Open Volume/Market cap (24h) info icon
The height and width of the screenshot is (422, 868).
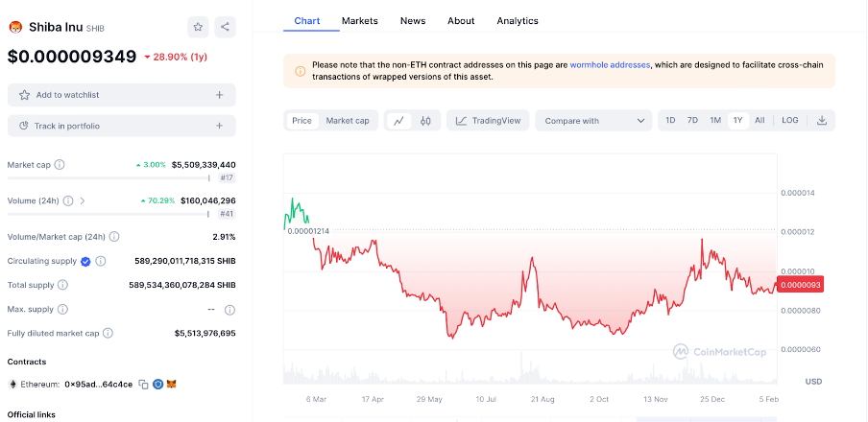click(114, 237)
